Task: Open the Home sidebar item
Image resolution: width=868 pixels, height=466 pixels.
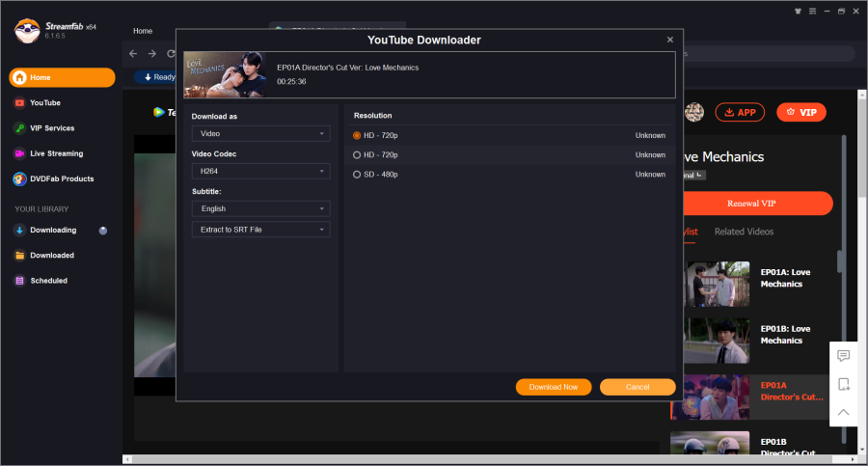Action: pos(62,77)
